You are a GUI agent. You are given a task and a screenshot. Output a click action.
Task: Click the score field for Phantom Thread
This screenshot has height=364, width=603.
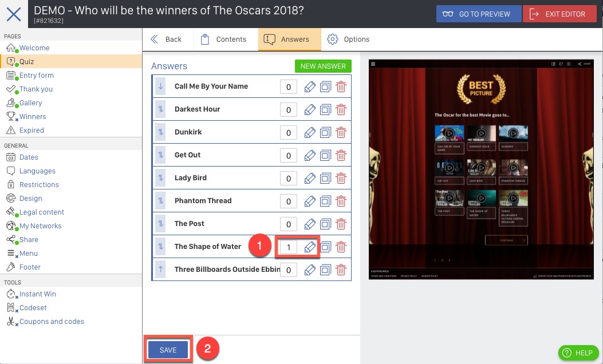[289, 201]
